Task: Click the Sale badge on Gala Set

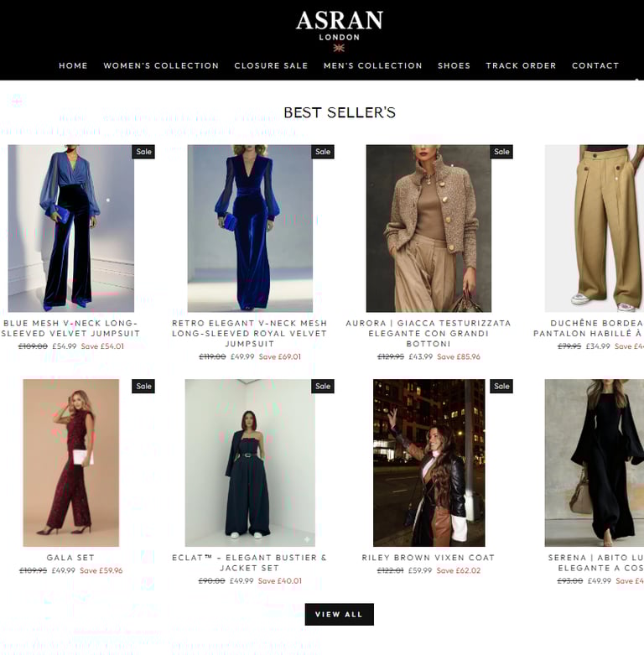Action: (143, 387)
